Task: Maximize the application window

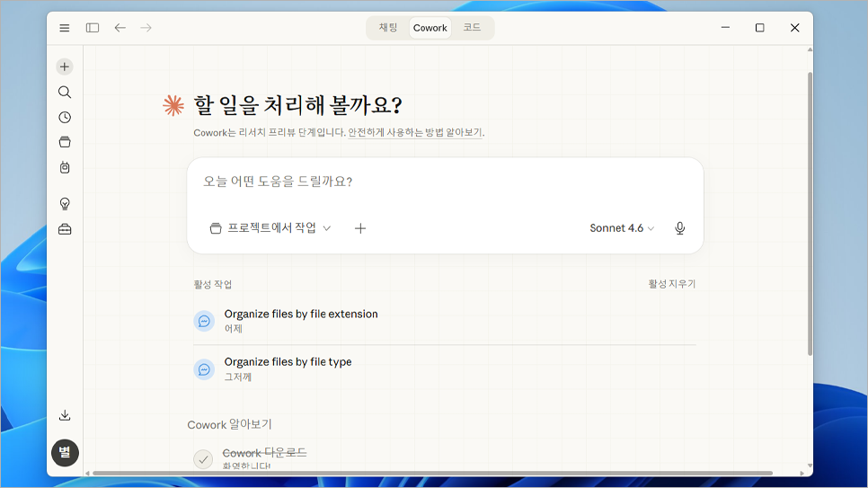Action: [759, 28]
